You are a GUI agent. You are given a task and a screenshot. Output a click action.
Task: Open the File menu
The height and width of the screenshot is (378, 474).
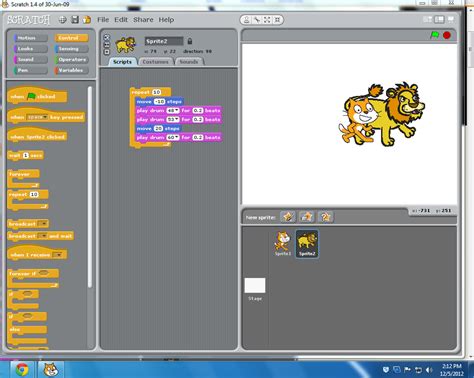103,20
